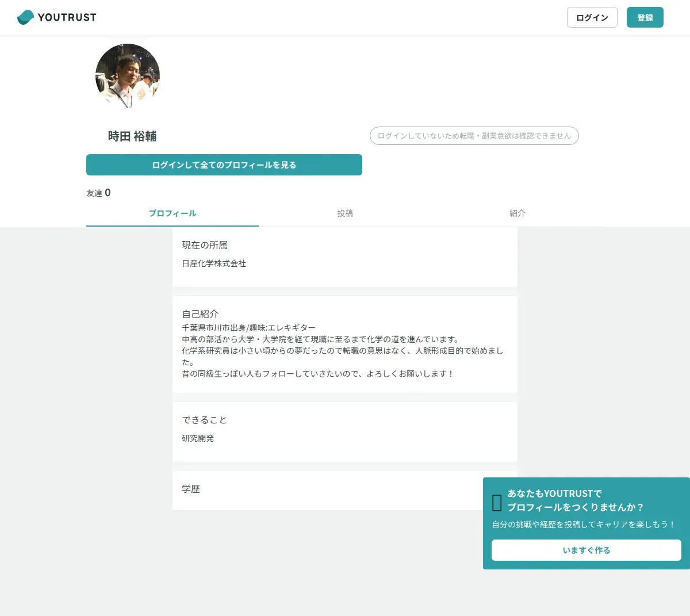Click the 日産化学株式会社 affiliation text
Screen dimensions: 690x616
click(214, 263)
